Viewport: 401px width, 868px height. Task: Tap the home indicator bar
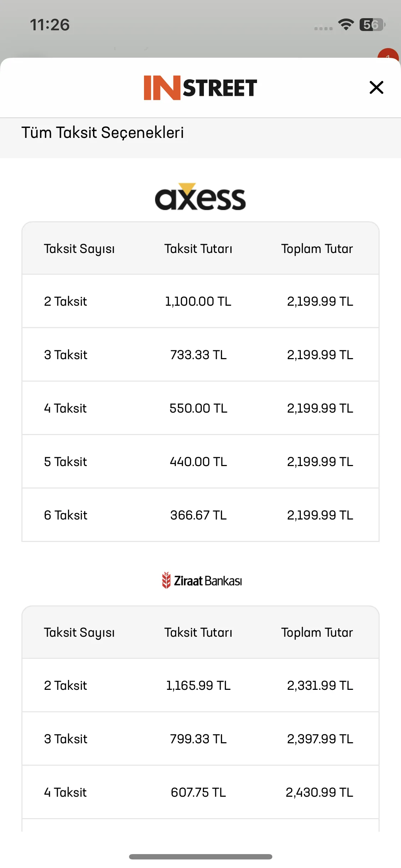tap(200, 857)
